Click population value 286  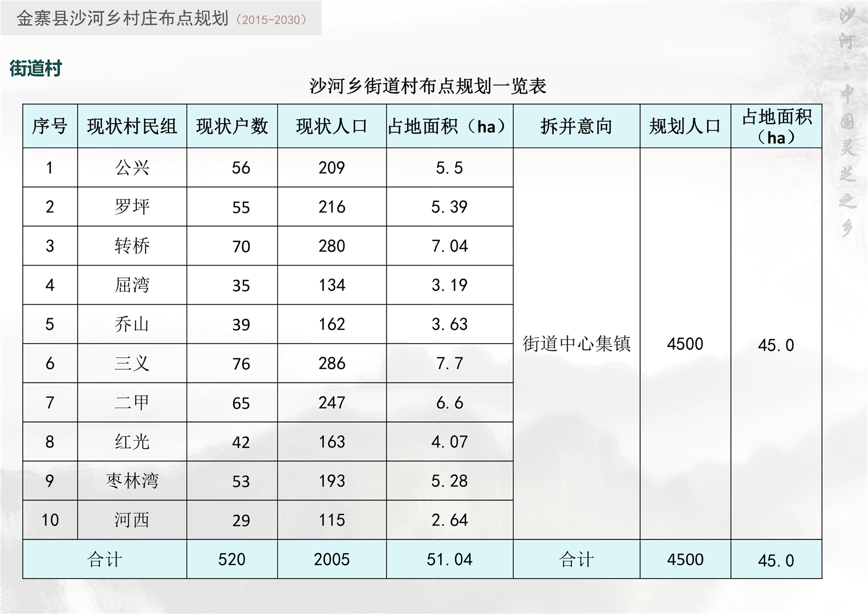(x=332, y=363)
